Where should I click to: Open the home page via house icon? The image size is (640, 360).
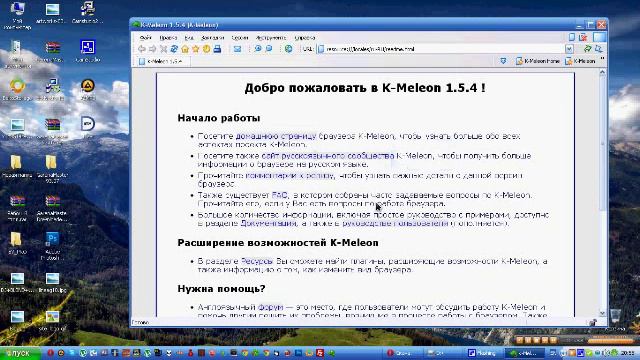pyautogui.click(x=185, y=49)
